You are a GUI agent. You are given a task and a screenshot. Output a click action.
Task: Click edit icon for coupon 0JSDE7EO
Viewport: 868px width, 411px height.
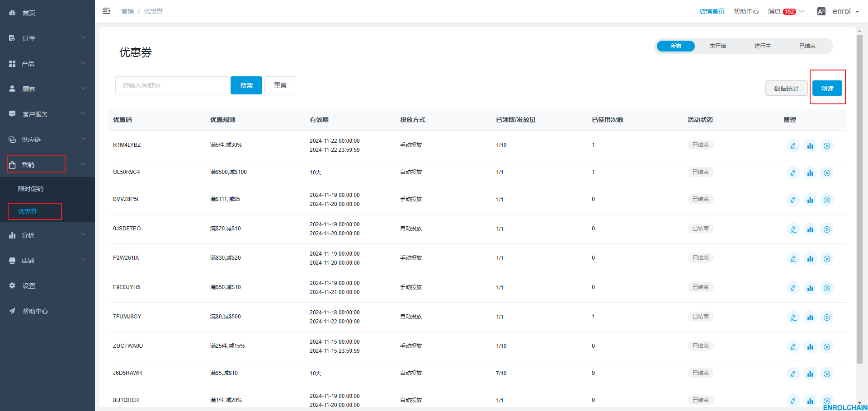pos(793,229)
